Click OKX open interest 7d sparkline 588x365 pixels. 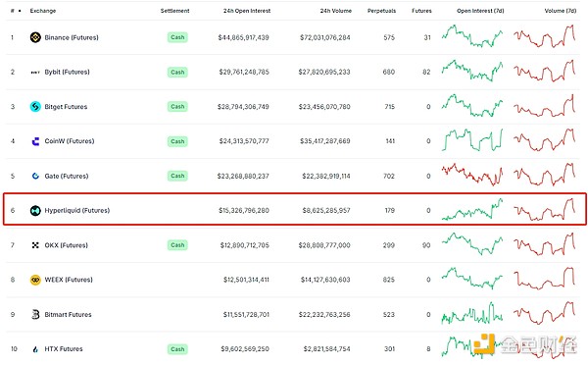coord(472,243)
